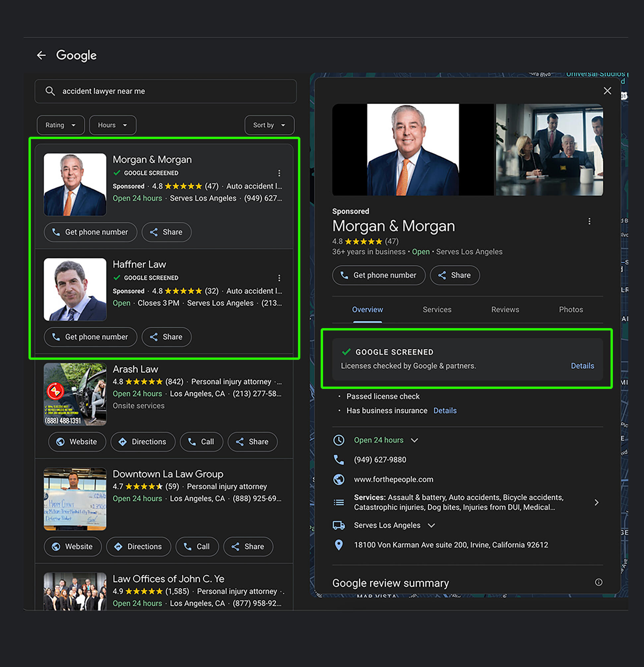Viewport: 644px width, 667px height.
Task: Switch to the Services tab
Action: click(437, 309)
